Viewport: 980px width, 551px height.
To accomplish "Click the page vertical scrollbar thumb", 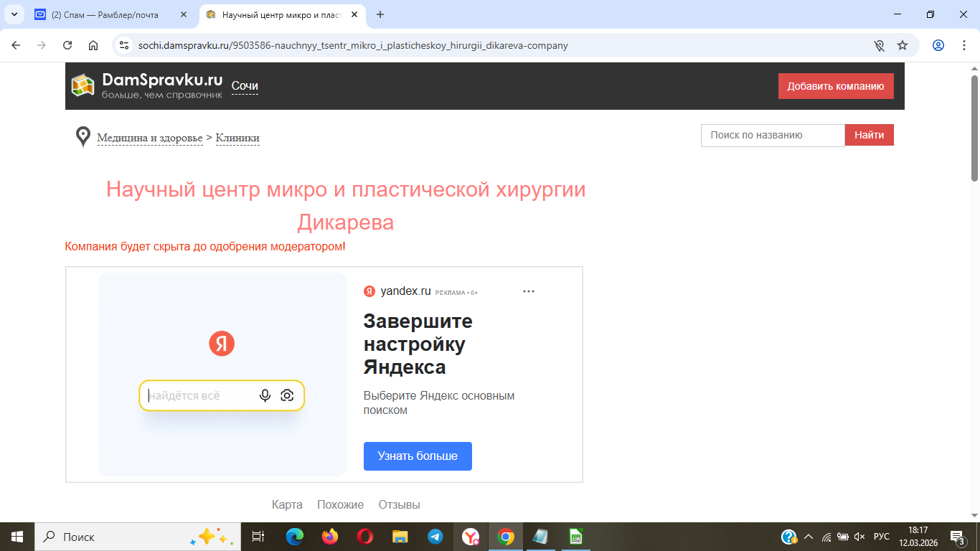I will tap(974, 128).
